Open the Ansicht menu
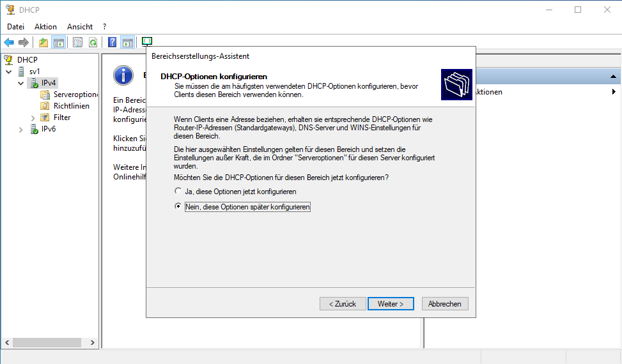 (x=80, y=27)
